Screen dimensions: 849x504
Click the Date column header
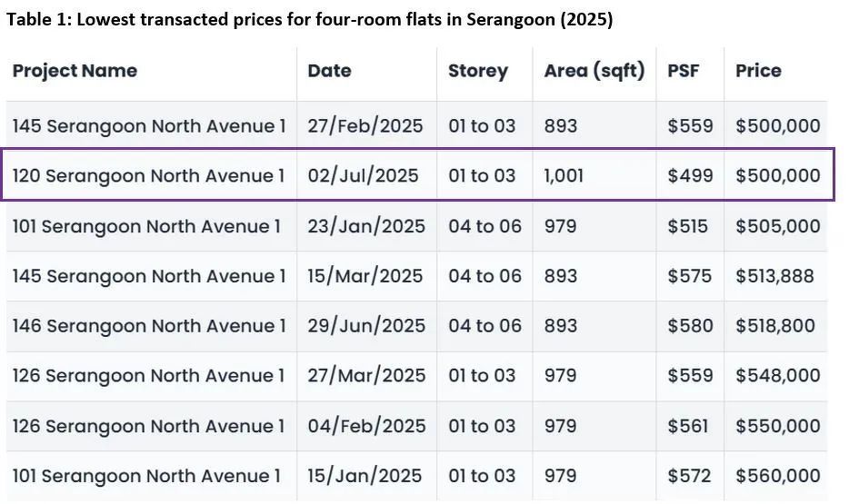329,71
